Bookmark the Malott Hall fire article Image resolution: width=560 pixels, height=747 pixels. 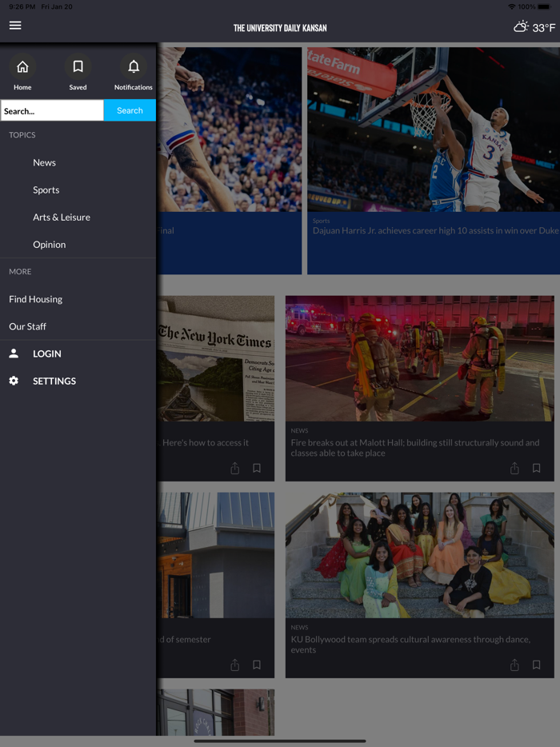(x=536, y=469)
